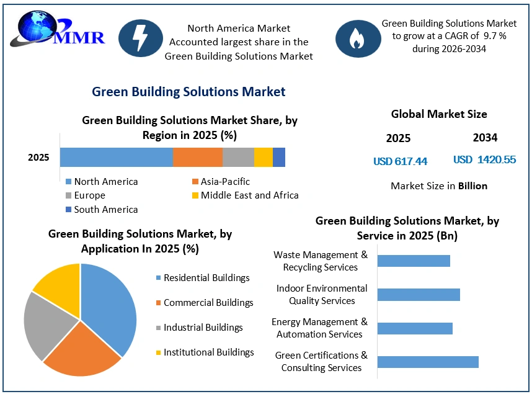Image resolution: width=532 pixels, height=394 pixels.
Task: Click the Residential Buildings legend marker
Action: (158, 278)
